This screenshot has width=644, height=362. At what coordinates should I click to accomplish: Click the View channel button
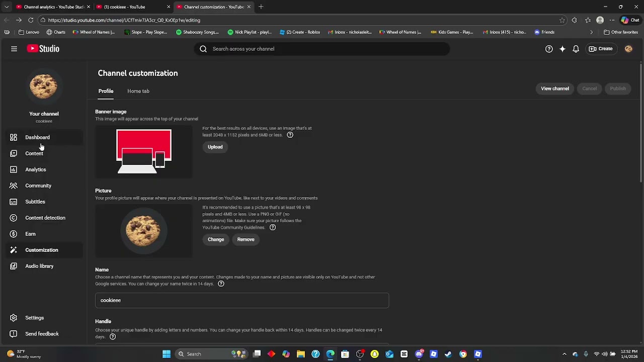[555, 88]
